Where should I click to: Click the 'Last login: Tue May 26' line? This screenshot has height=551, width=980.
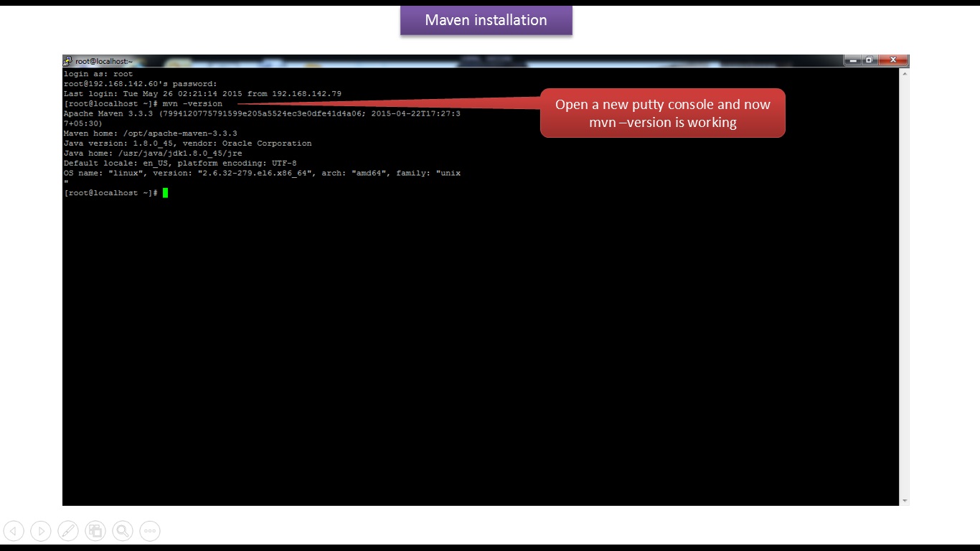[x=202, y=94]
